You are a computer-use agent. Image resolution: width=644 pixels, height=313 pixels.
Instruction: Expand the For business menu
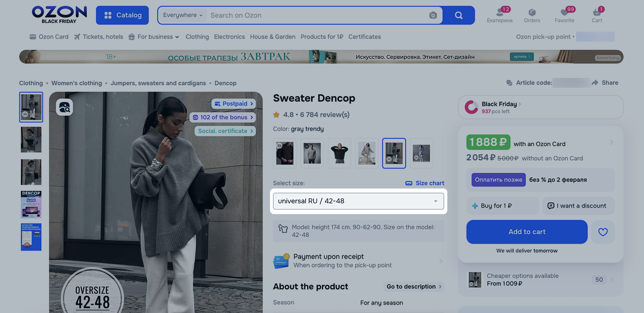(x=154, y=37)
